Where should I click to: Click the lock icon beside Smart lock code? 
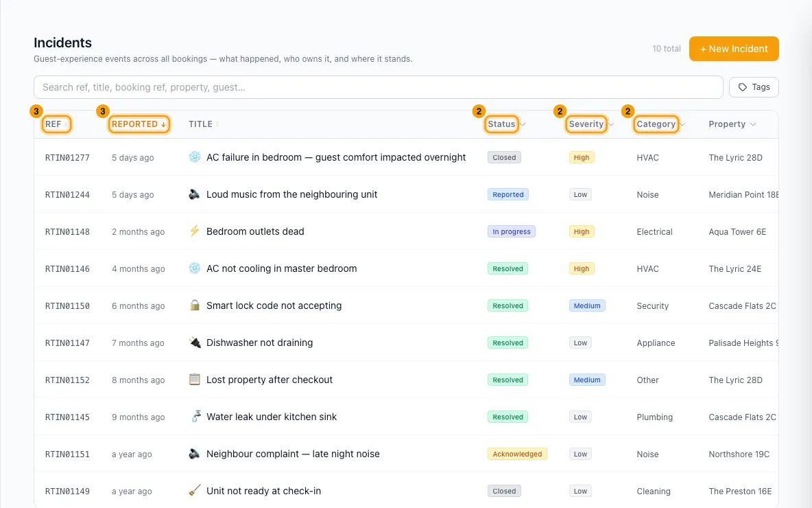coord(194,305)
